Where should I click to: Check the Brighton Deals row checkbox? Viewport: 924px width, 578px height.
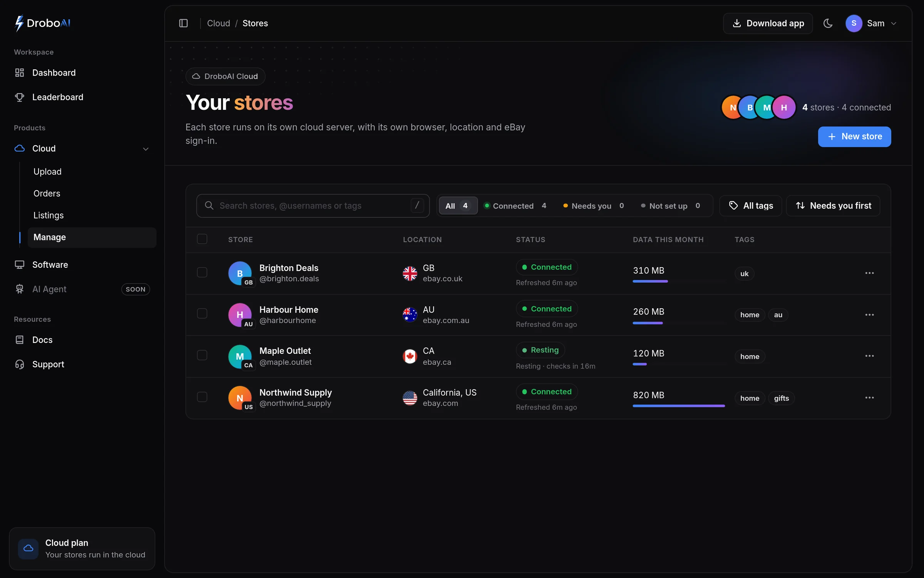(x=202, y=272)
